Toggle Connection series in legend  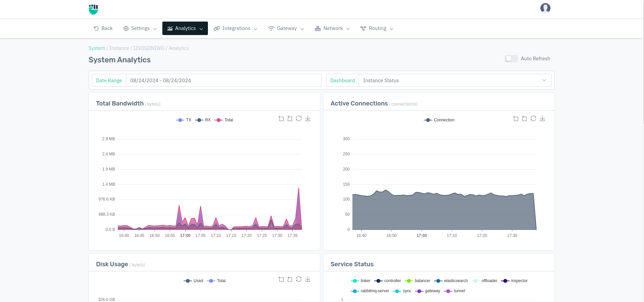439,120
